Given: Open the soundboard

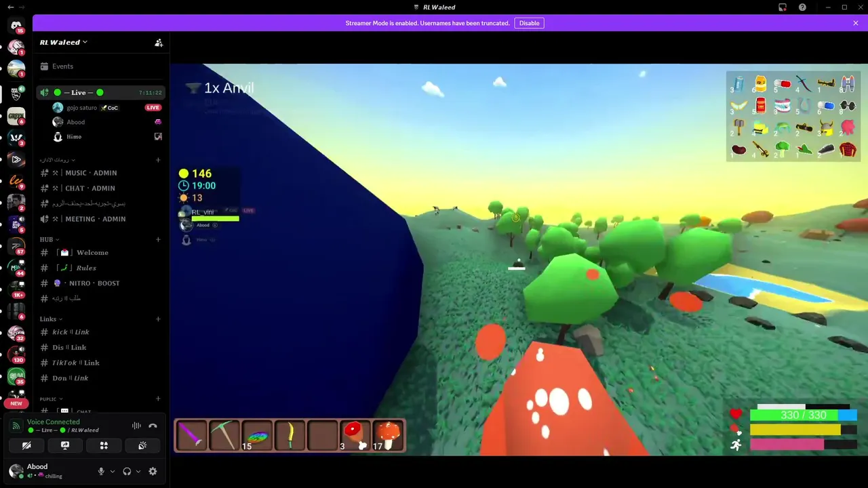Looking at the screenshot, I should 142,445.
